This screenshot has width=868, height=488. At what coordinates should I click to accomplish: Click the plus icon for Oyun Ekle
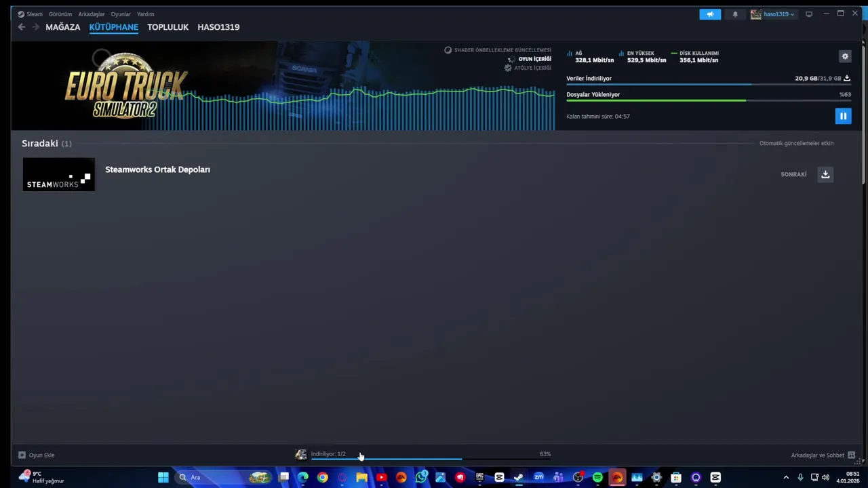coord(22,455)
